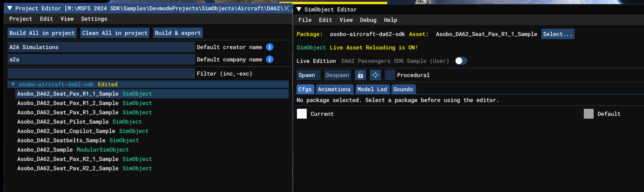
Task: Click the a2a company name field
Action: 101,59
